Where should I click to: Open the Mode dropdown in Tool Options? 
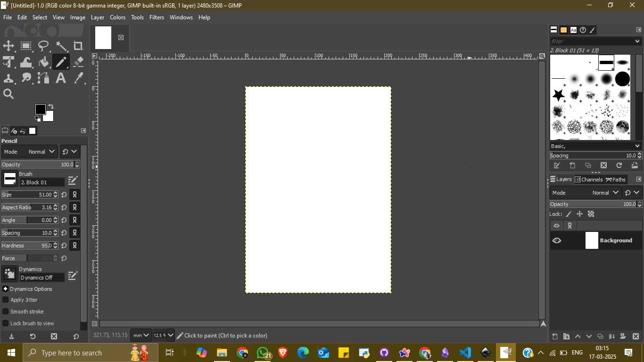click(x=29, y=152)
